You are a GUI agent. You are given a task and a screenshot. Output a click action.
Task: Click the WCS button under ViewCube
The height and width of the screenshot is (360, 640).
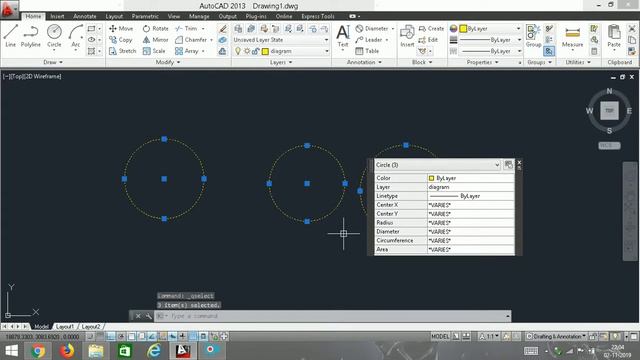point(609,145)
